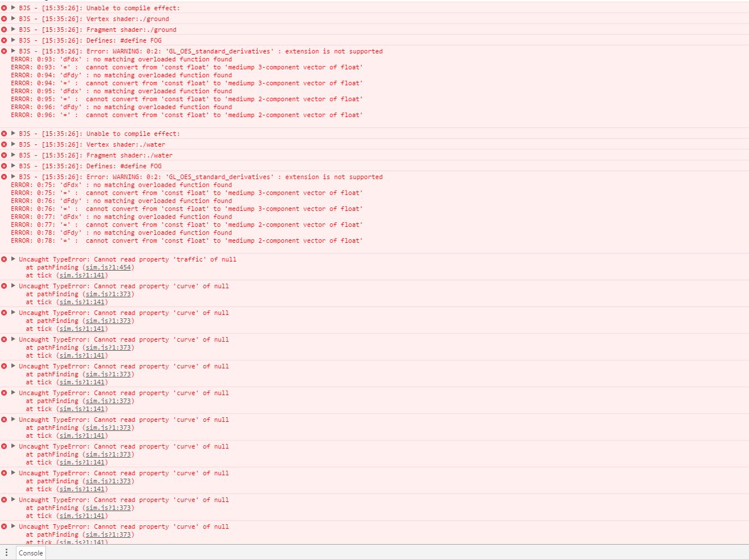The image size is (749, 560).
Task: Click the error icon beside 'Fragment shader:./ground'
Action: coord(4,30)
